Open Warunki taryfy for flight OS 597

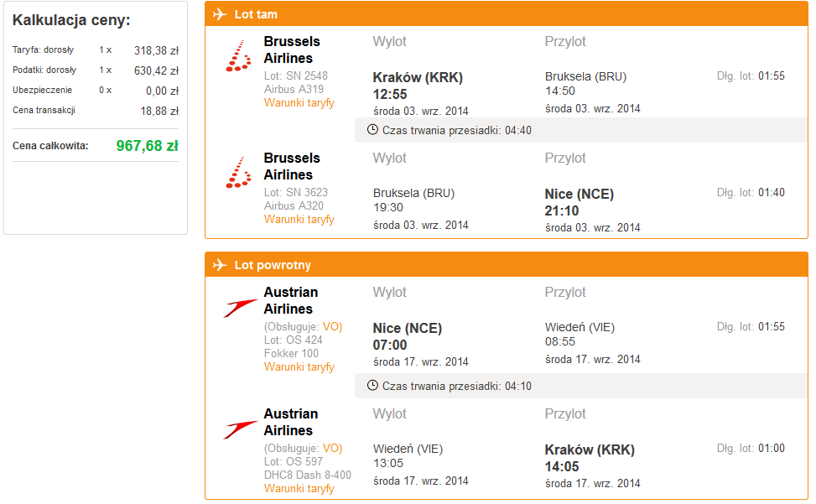299,489
